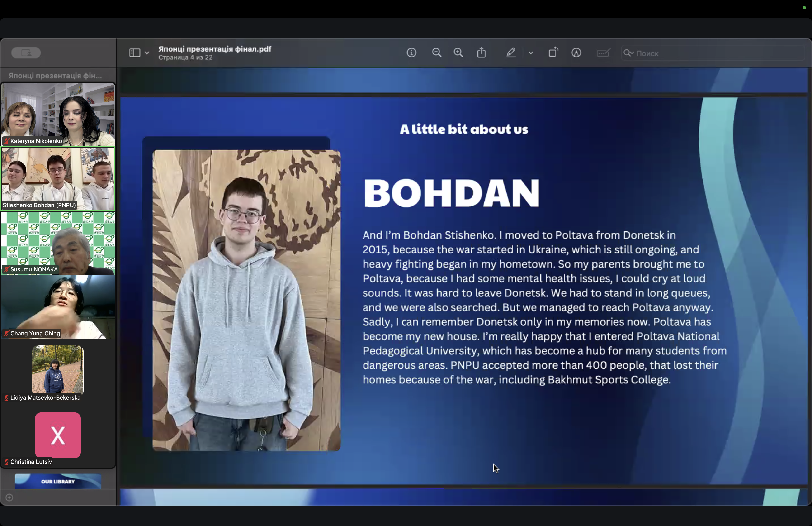Toggle the screen-share pill button
The image size is (812, 526).
(26, 53)
